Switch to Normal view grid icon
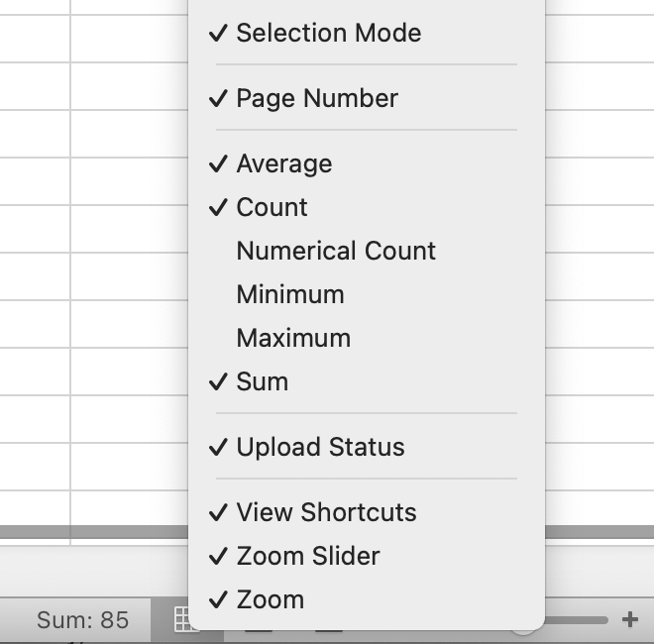The height and width of the screenshot is (644, 654). point(180,621)
